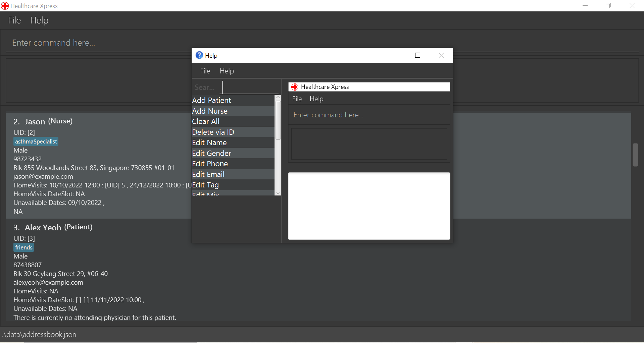Click the data\addressbook.json status bar path
The image size is (644, 343).
[39, 335]
